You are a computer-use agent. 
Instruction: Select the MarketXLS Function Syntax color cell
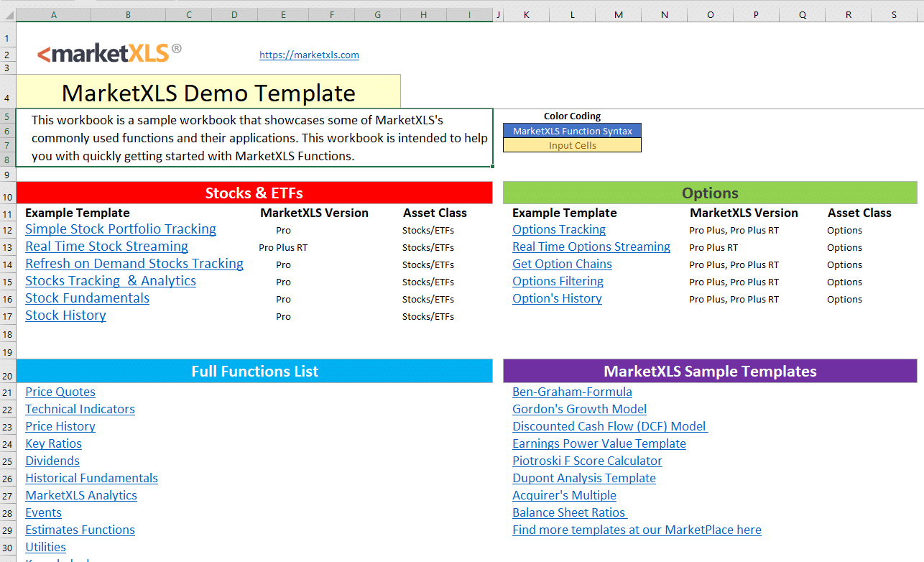(572, 131)
